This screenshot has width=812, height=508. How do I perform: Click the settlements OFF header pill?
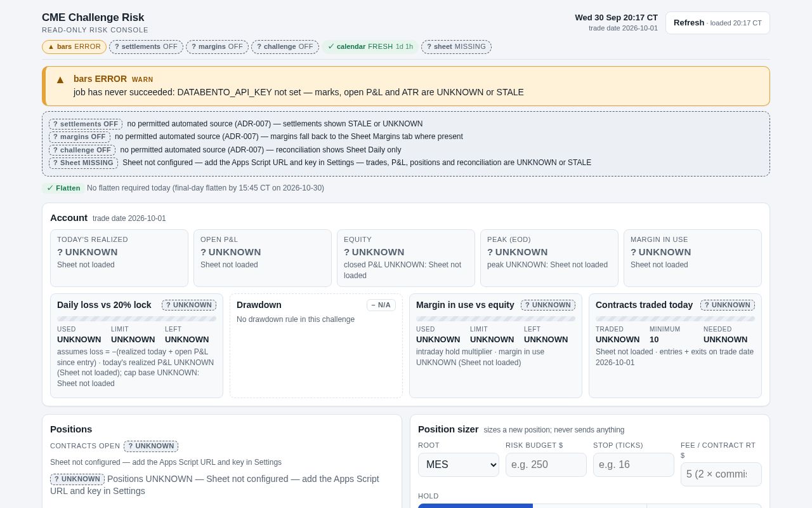point(146,47)
